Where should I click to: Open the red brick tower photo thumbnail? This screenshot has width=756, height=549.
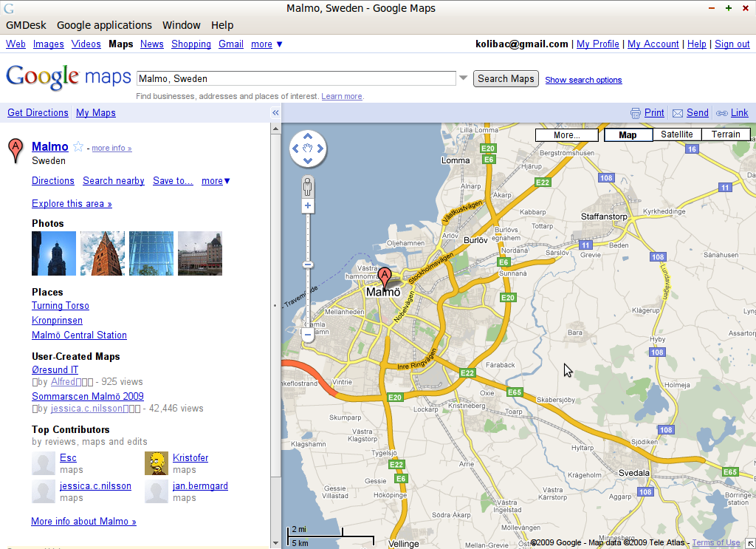[x=103, y=253]
